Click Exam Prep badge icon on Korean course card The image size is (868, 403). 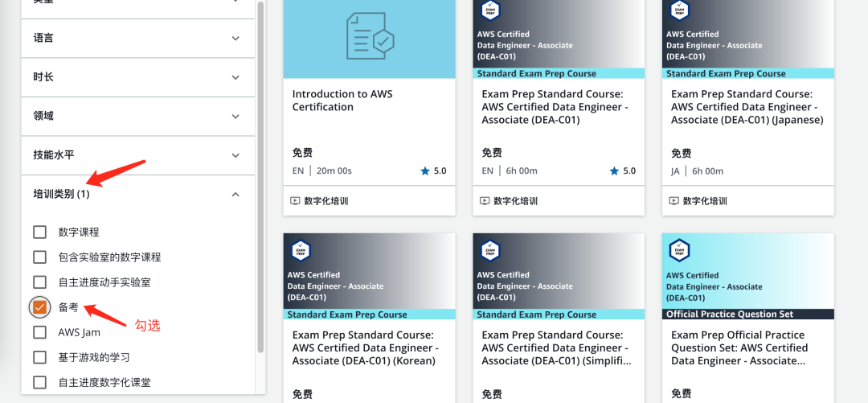pyautogui.click(x=301, y=250)
